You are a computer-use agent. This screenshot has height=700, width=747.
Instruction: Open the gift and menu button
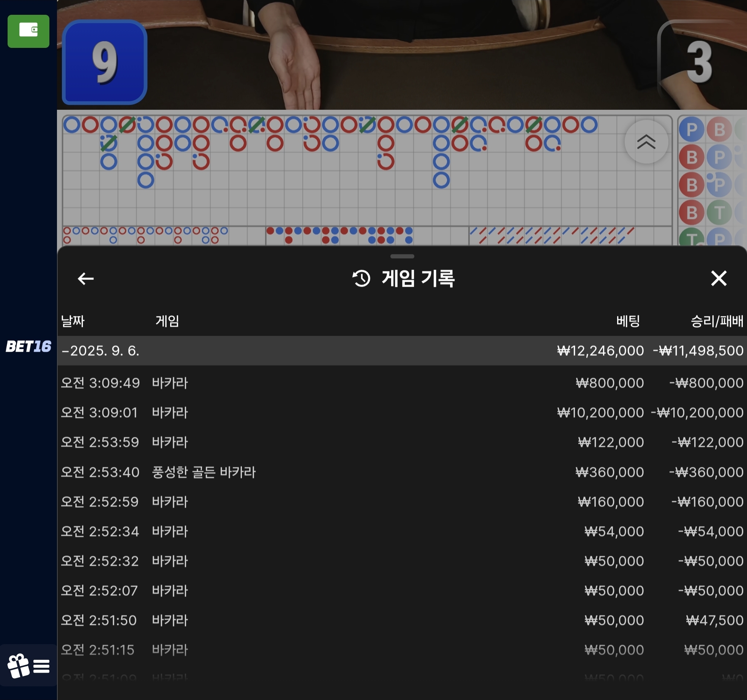click(28, 666)
